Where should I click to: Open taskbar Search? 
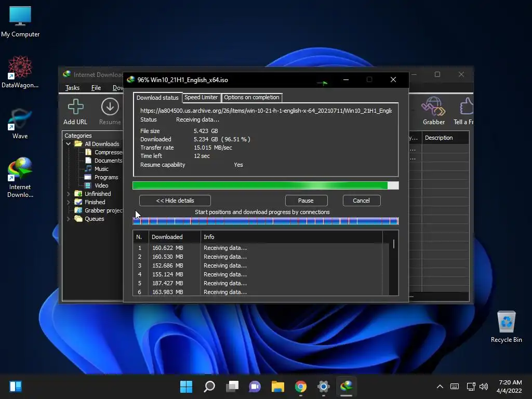pos(209,387)
